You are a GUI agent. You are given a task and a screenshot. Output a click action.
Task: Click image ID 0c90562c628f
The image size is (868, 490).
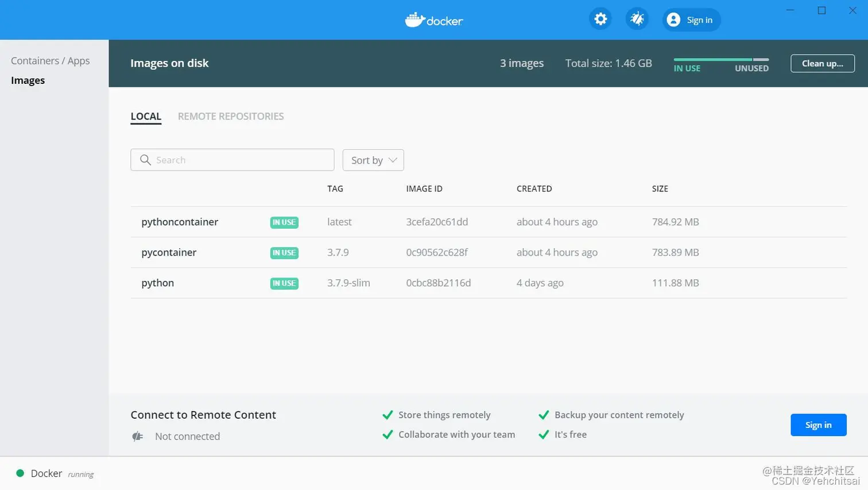click(437, 252)
